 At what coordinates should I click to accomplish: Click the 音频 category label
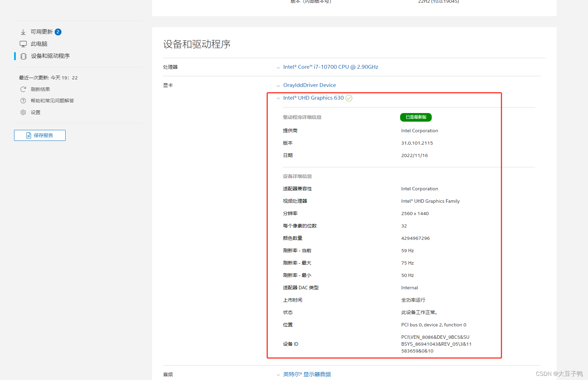168,375
